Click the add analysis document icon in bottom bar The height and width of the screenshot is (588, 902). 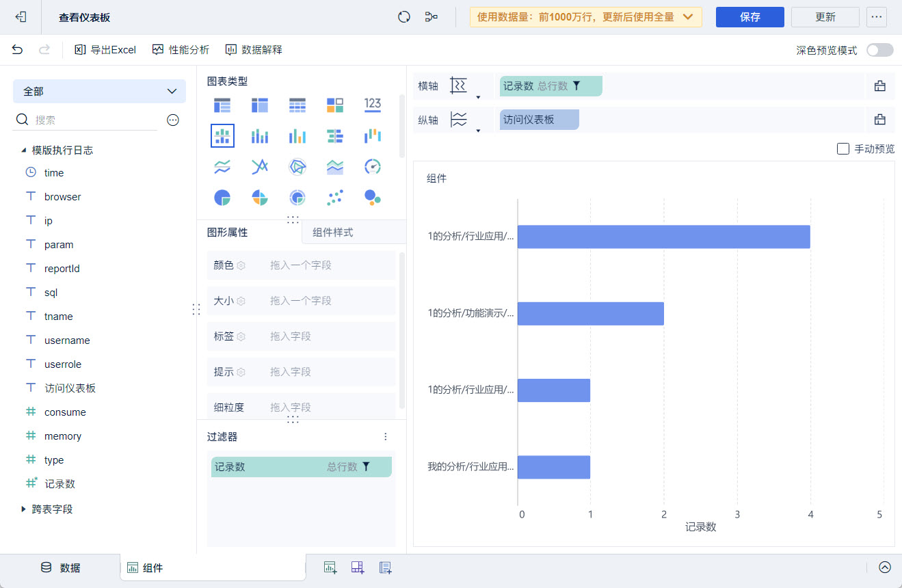coord(385,567)
